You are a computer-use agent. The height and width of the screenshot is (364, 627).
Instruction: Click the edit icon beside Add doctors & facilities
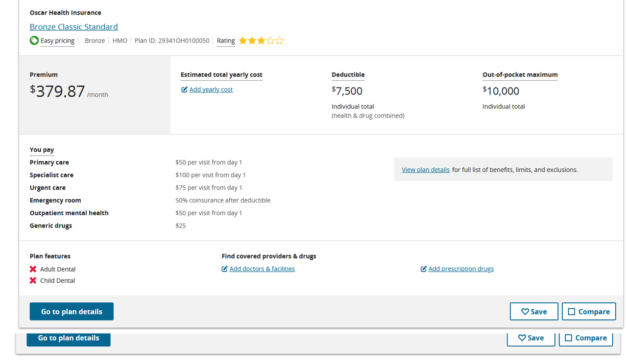tap(224, 269)
